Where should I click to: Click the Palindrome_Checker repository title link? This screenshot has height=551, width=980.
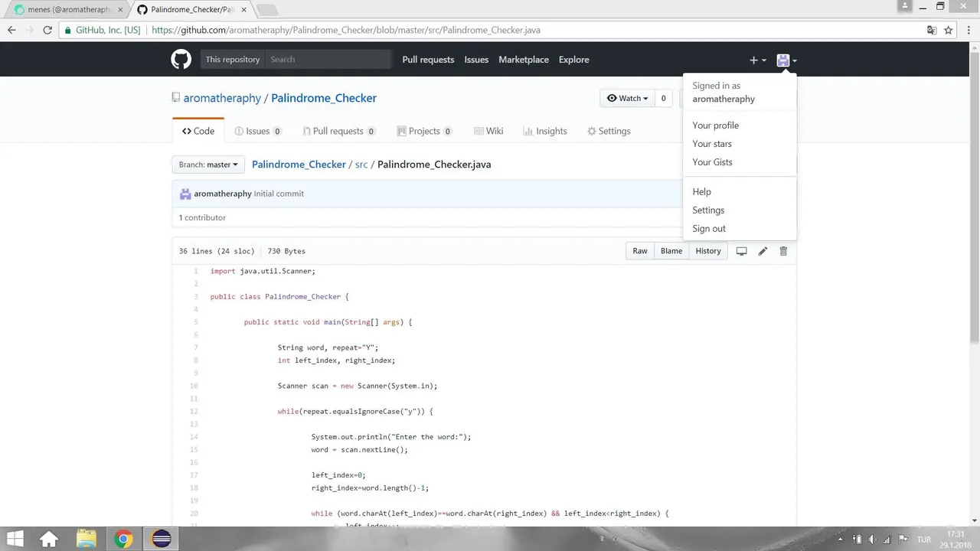tap(324, 98)
